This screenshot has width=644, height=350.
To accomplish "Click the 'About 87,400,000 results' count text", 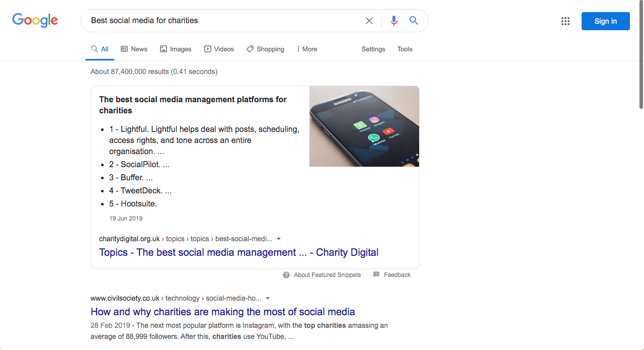I will pyautogui.click(x=154, y=72).
